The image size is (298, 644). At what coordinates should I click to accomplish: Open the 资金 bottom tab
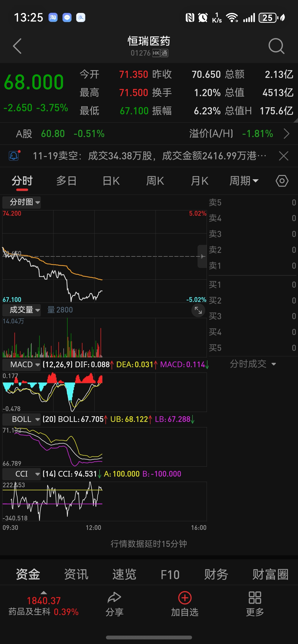(x=28, y=574)
